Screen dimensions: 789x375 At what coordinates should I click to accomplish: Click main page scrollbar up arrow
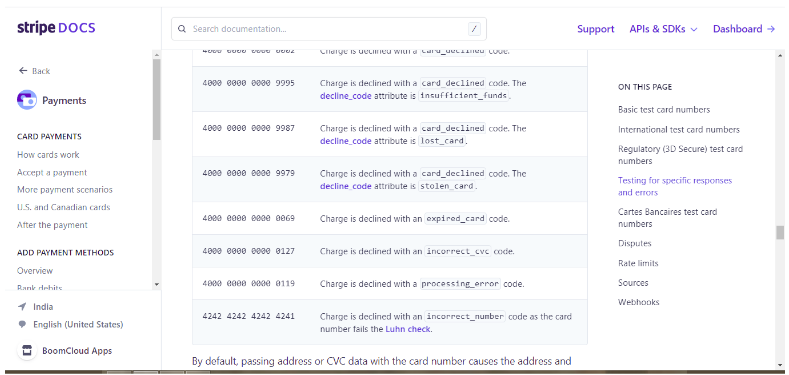pos(780,55)
